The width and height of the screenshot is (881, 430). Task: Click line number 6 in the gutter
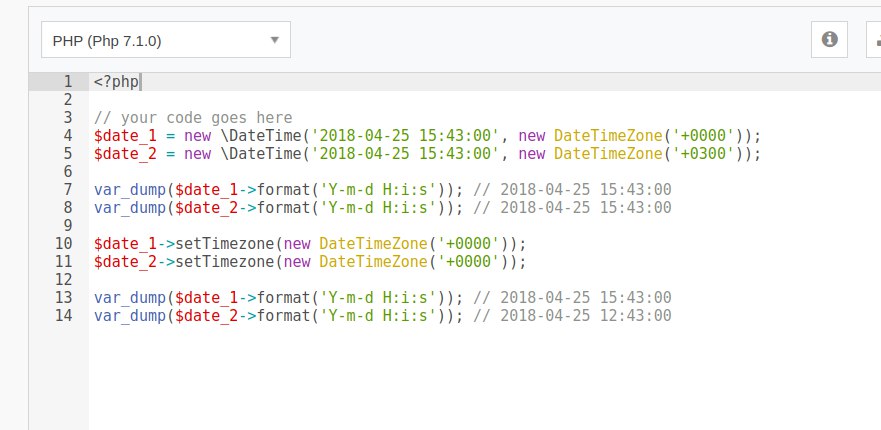pos(68,172)
